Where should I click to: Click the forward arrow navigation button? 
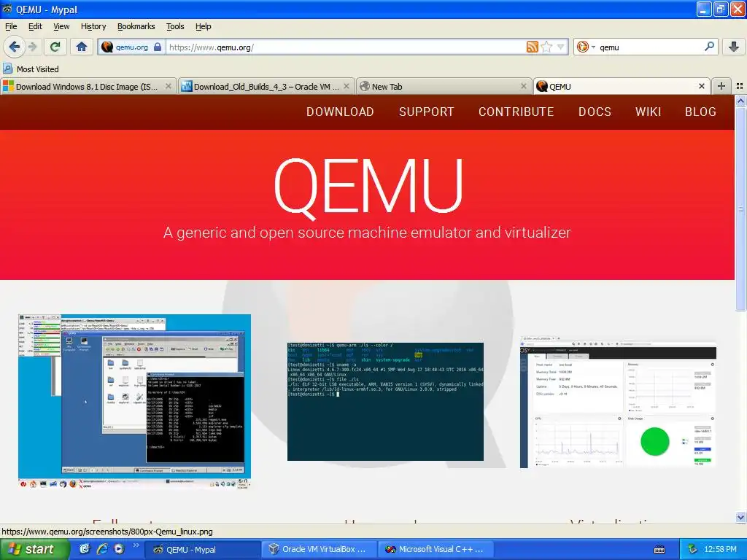pyautogui.click(x=32, y=47)
